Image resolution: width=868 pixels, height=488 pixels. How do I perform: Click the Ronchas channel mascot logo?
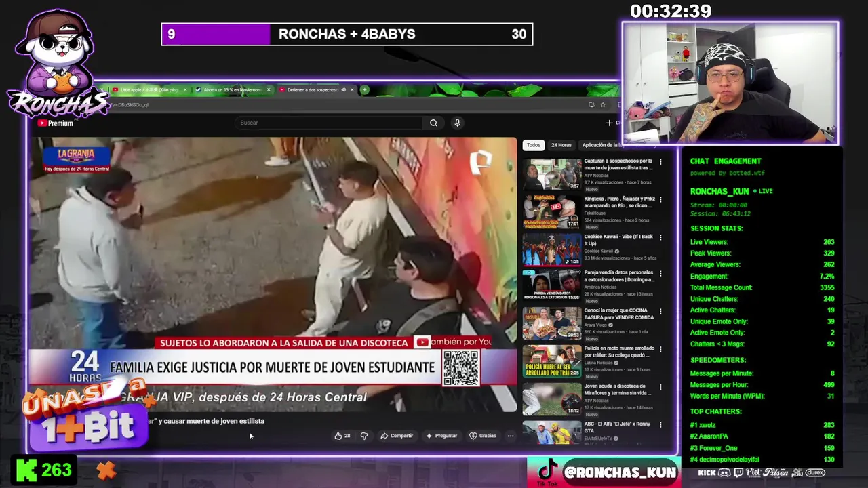[x=57, y=62]
